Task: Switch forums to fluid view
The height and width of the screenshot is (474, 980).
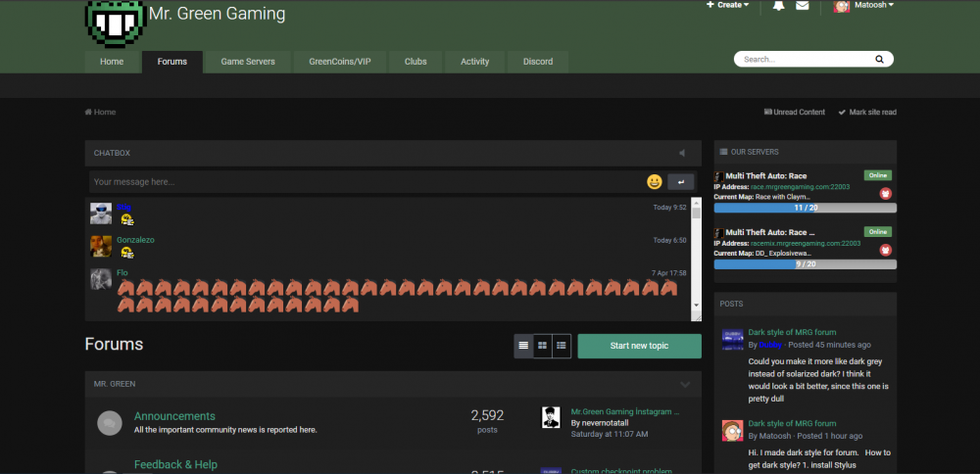Action: point(562,346)
